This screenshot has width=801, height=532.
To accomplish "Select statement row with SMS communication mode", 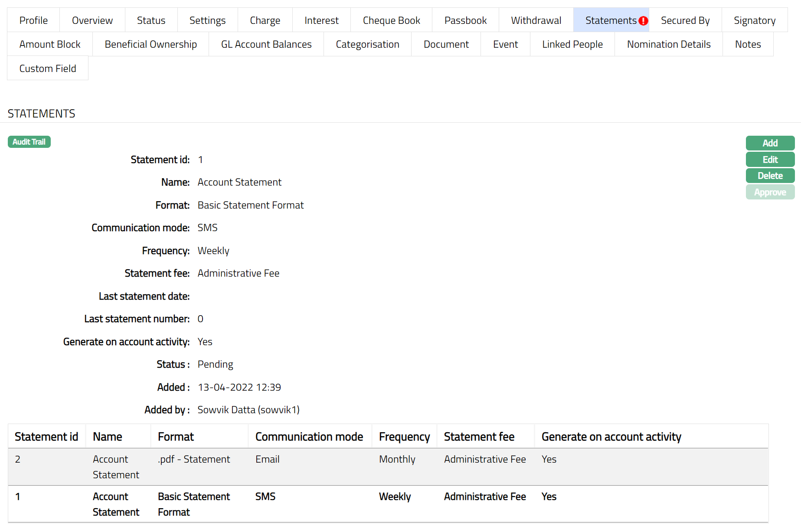I will [265, 497].
